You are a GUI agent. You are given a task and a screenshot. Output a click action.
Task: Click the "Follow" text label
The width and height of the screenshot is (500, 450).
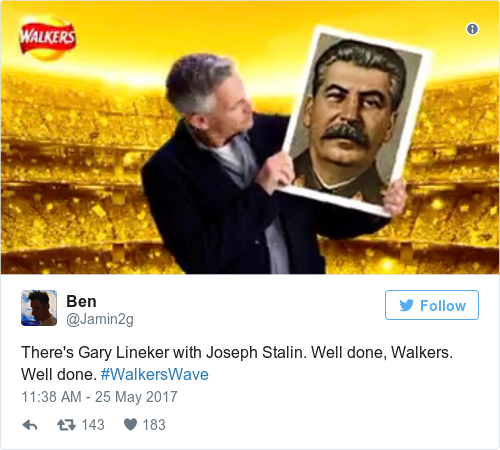(443, 306)
